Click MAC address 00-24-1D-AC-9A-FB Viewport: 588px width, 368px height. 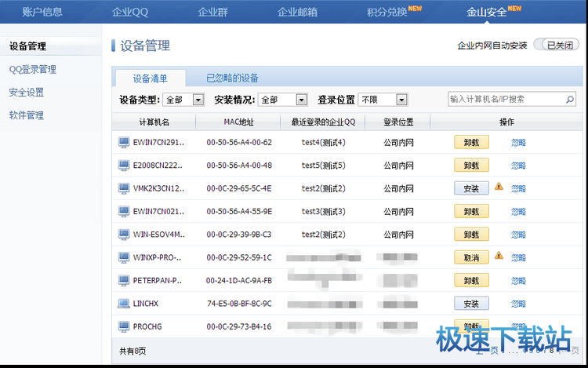[x=239, y=281]
